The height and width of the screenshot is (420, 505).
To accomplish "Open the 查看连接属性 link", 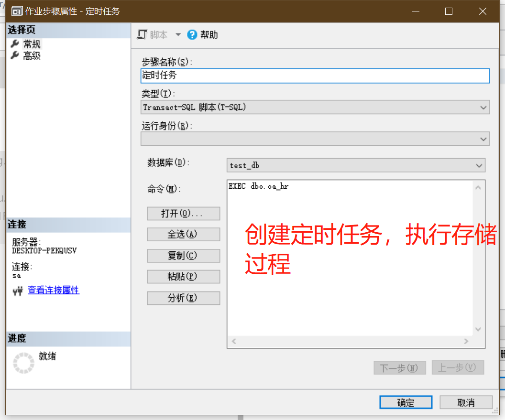I will click(x=53, y=291).
